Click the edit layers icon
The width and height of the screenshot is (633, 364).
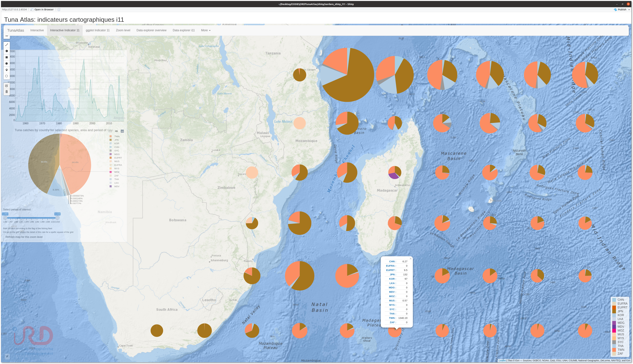pyautogui.click(x=7, y=86)
